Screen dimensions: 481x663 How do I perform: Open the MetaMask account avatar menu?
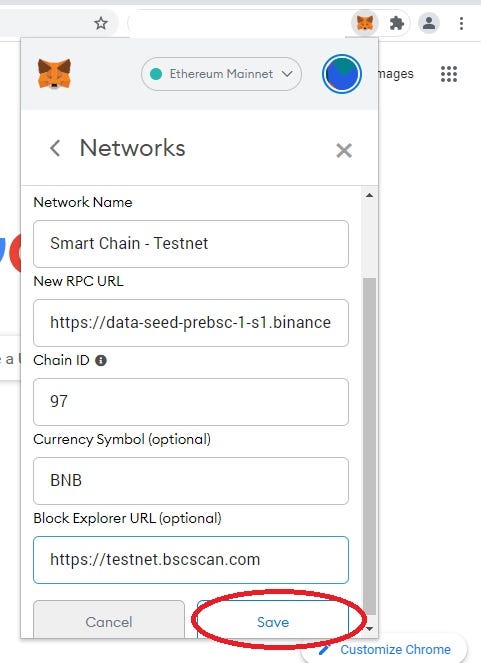(x=342, y=74)
